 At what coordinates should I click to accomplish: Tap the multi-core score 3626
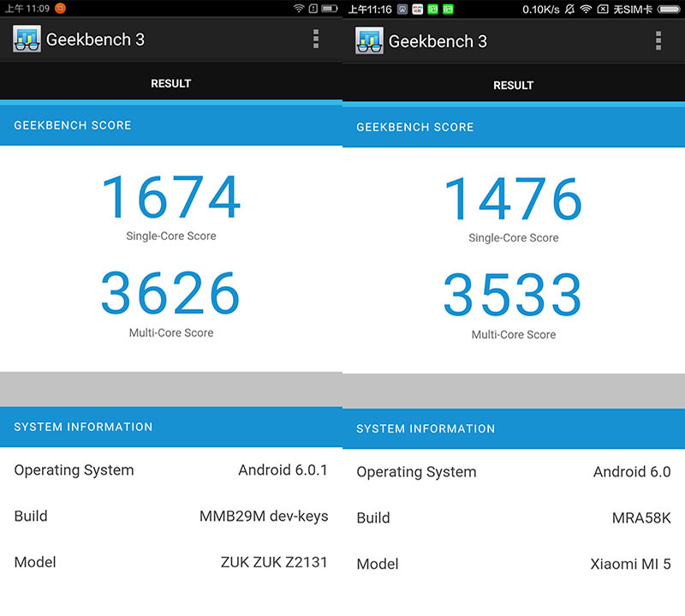(170, 293)
